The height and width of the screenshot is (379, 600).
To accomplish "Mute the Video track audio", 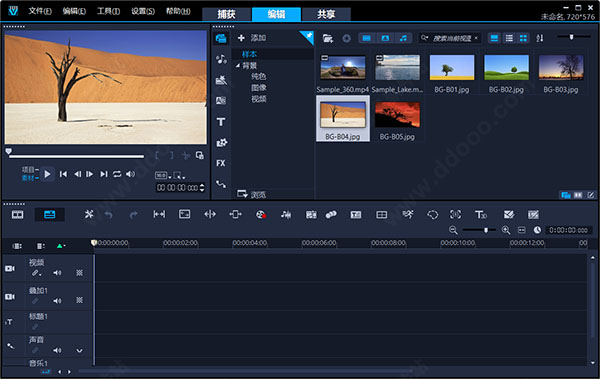I will [x=57, y=273].
